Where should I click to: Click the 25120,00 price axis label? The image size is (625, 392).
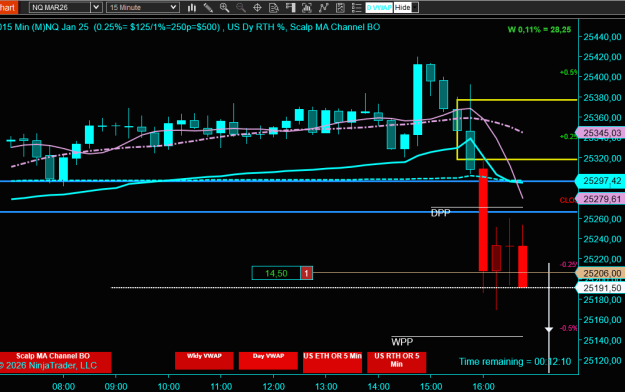[x=602, y=360]
